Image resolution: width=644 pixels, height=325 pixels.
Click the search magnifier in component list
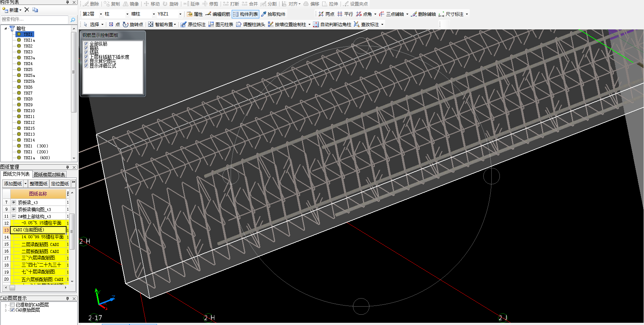coord(73,19)
